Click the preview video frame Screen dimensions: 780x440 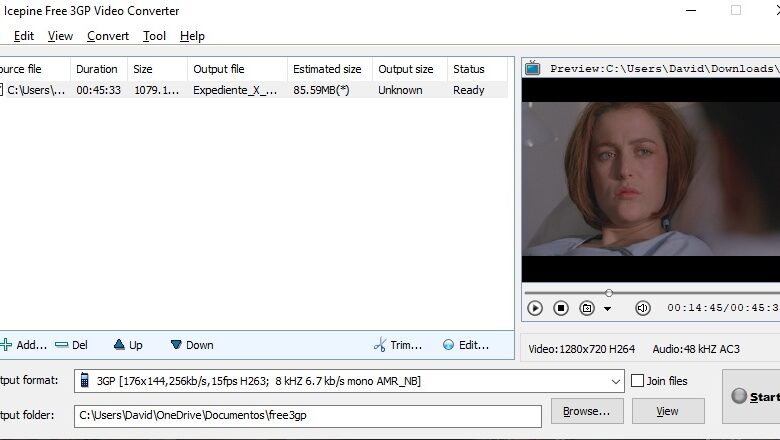[651, 179]
